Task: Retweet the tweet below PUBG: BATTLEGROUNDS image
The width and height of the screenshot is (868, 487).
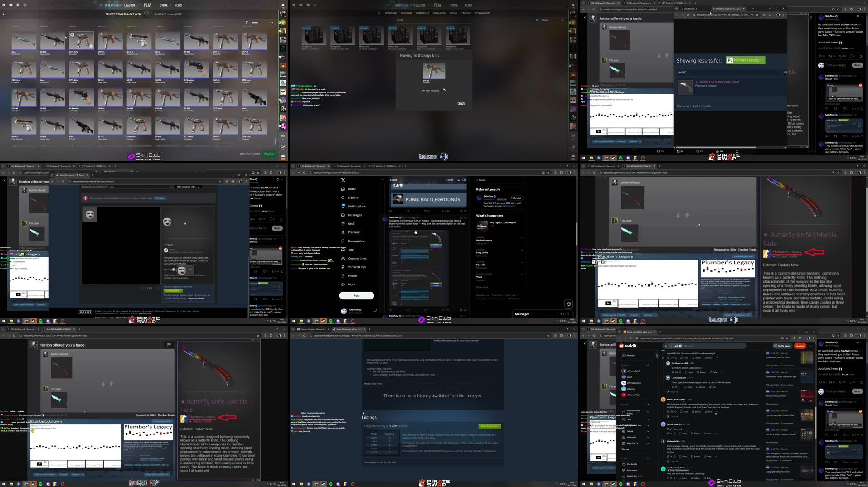Action: [408, 211]
